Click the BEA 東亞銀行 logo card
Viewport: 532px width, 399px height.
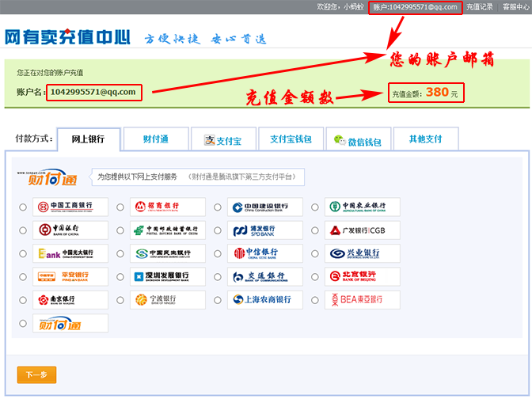point(363,300)
